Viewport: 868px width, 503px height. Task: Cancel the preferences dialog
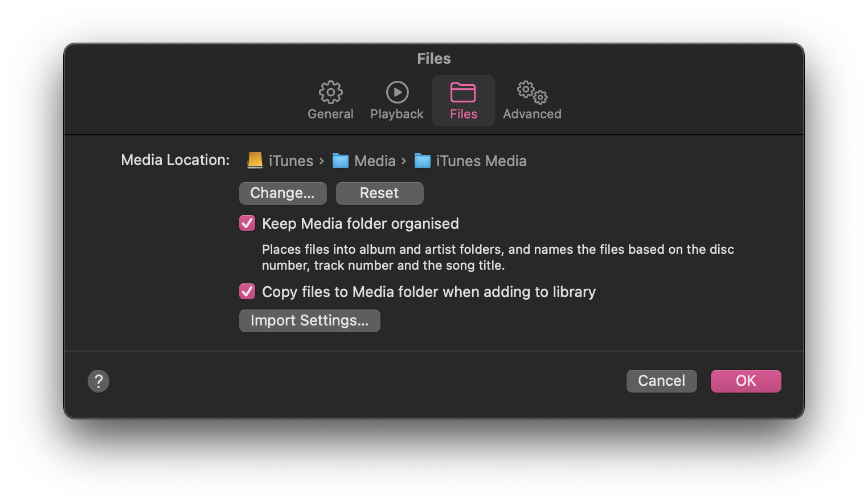(x=661, y=381)
